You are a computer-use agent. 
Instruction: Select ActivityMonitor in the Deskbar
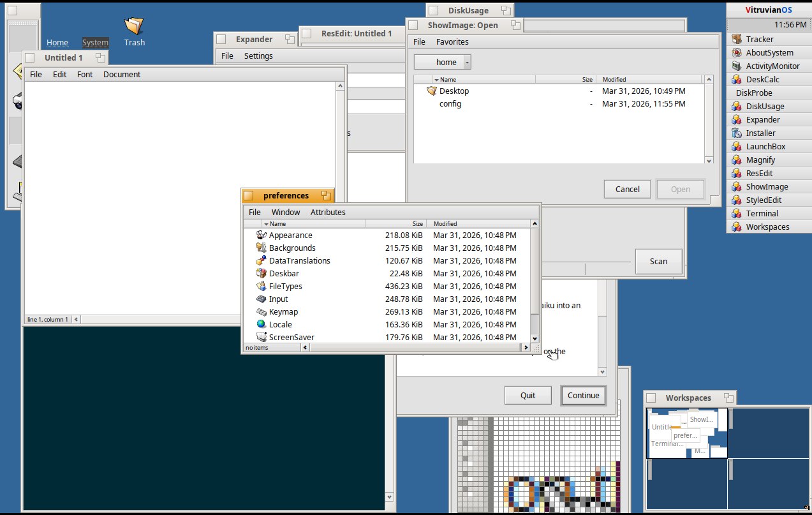coord(772,66)
